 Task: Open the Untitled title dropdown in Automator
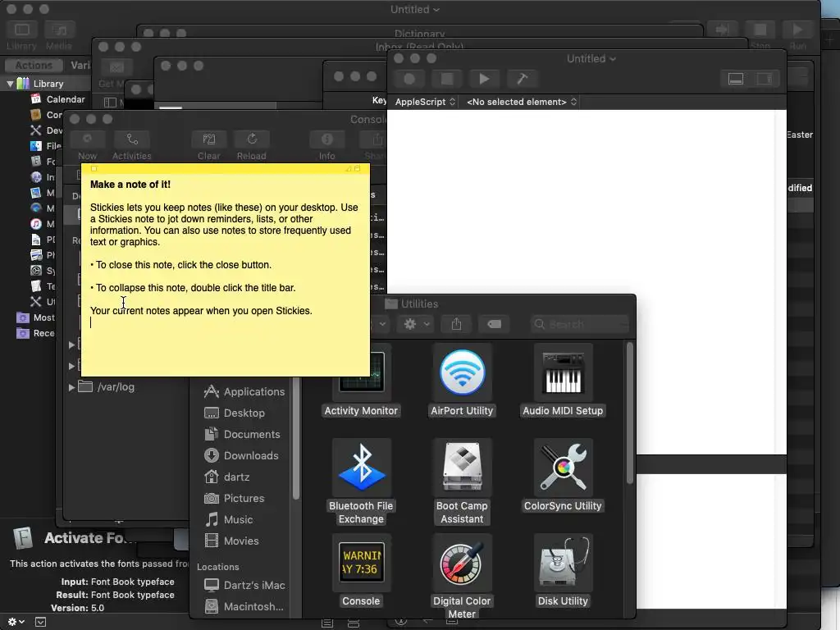pos(414,10)
